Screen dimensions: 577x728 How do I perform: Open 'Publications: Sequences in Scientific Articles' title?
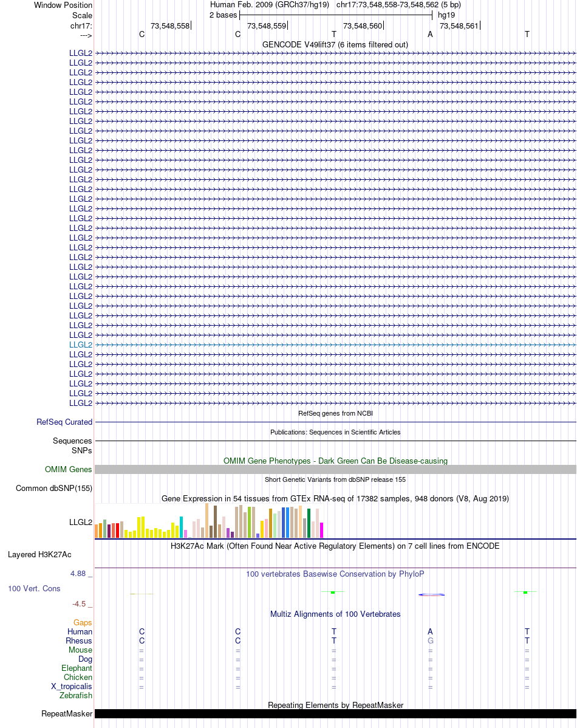click(x=335, y=432)
